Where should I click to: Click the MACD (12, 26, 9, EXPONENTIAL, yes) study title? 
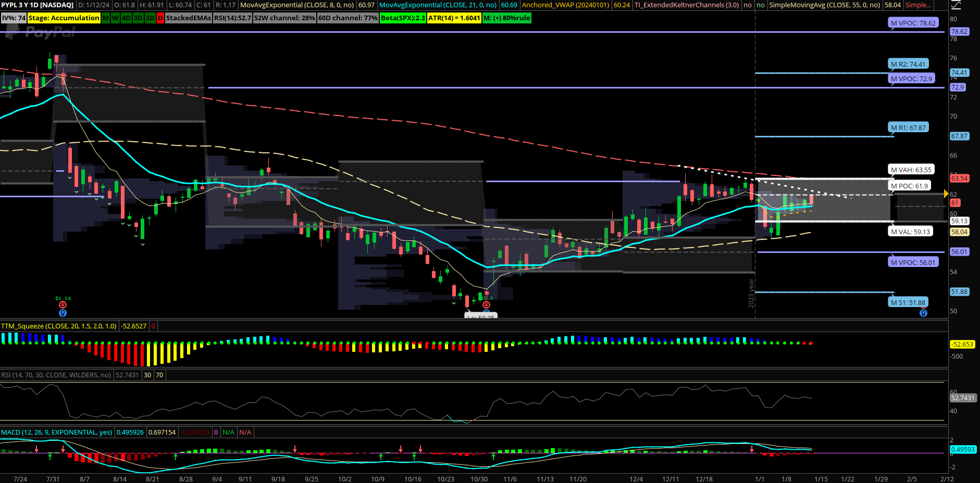[x=56, y=433]
